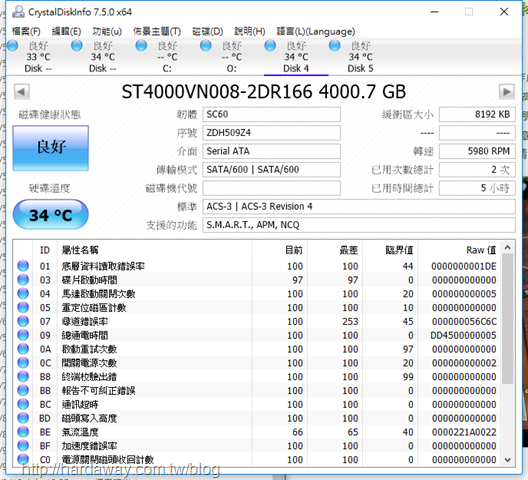Open the 說明(H) menu
This screenshot has width=528, height=480.
pyautogui.click(x=250, y=31)
